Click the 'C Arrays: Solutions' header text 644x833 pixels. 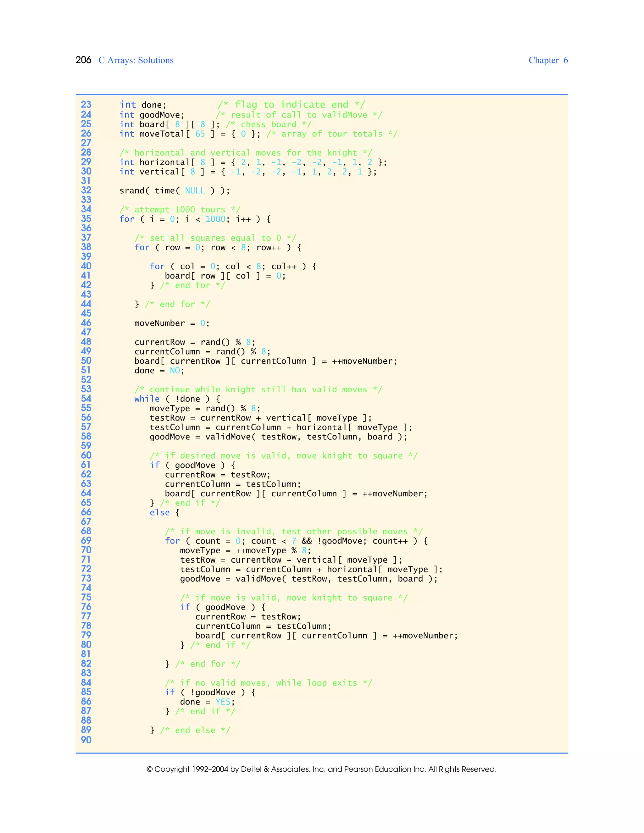click(x=136, y=60)
